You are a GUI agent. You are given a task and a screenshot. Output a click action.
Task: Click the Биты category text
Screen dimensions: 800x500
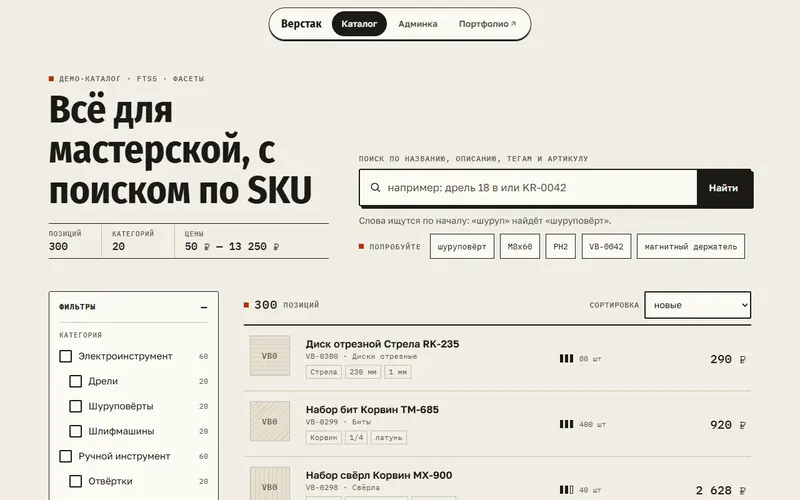coord(362,422)
